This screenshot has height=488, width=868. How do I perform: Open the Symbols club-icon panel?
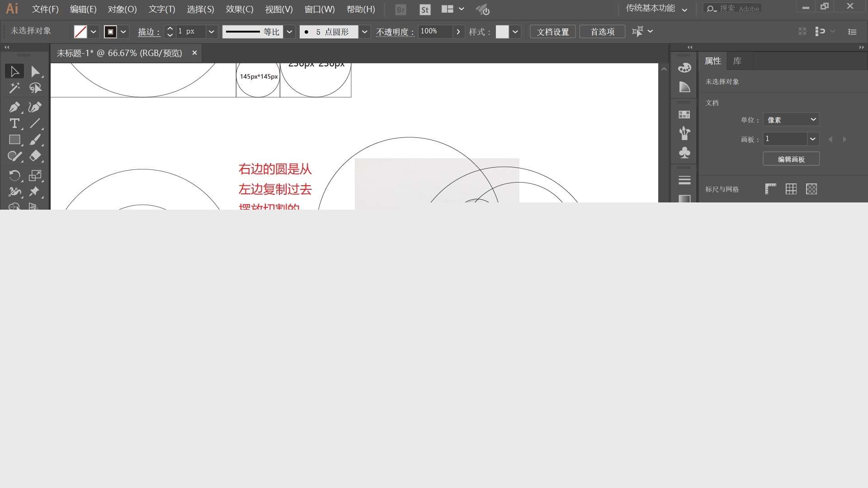pyautogui.click(x=684, y=153)
